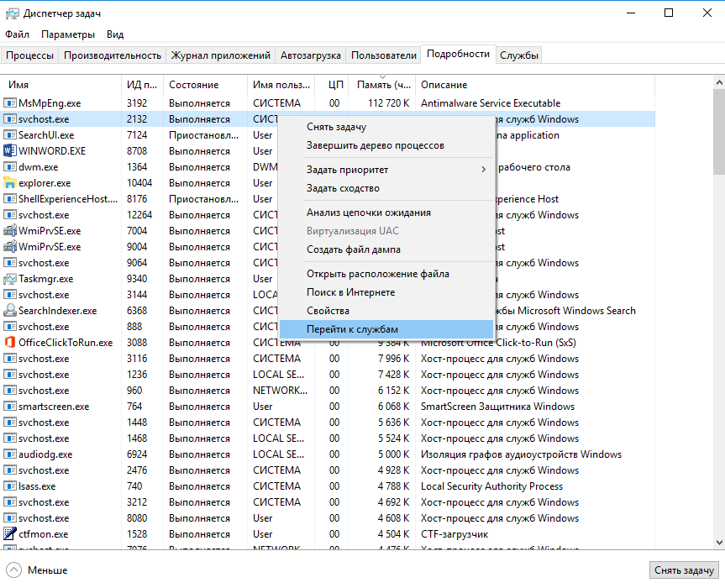Select 'Анализ цепочки ожидания' entry
Screen dimensions: 725x588
click(386, 213)
